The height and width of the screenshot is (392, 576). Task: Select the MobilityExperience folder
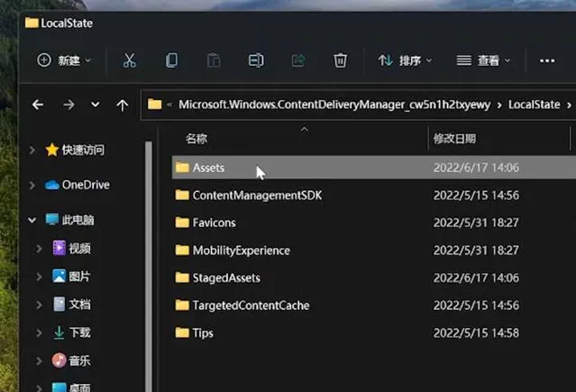pyautogui.click(x=374, y=251)
